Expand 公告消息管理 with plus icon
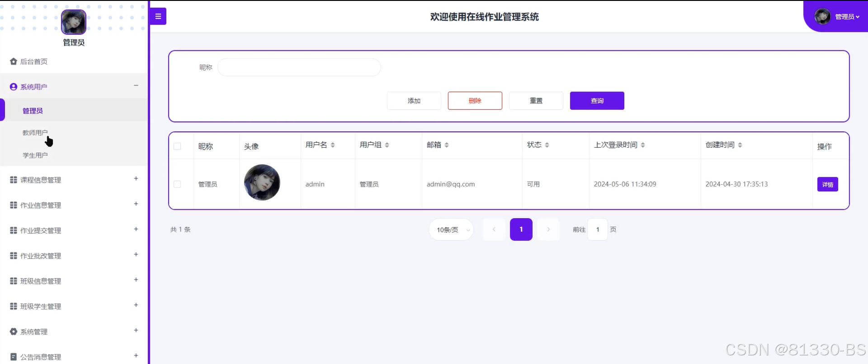 (136, 355)
